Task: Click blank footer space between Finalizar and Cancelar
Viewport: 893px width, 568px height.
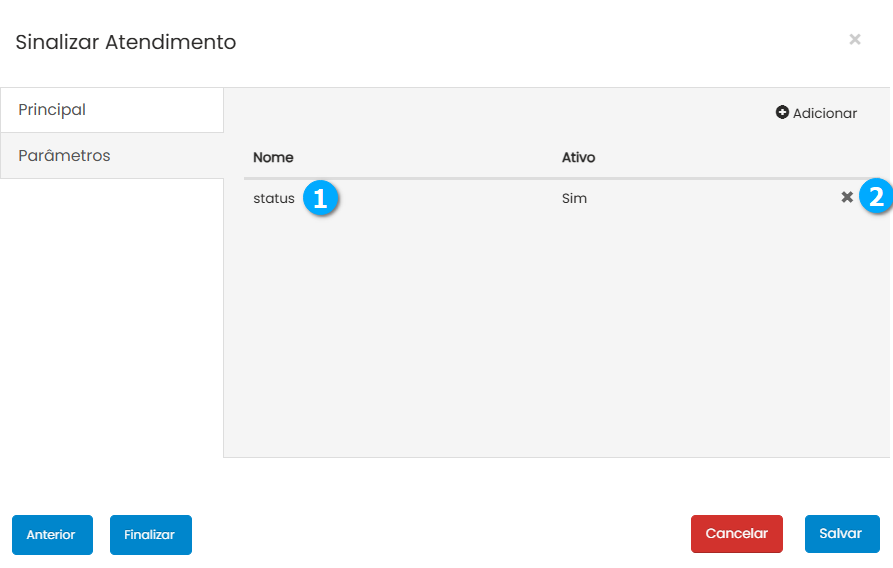Action: (440, 534)
